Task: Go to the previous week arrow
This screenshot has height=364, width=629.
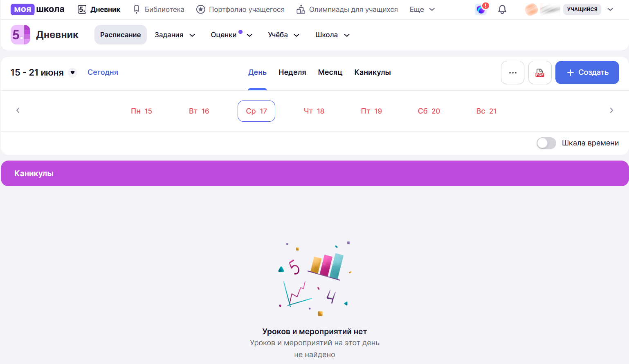Action: click(18, 110)
